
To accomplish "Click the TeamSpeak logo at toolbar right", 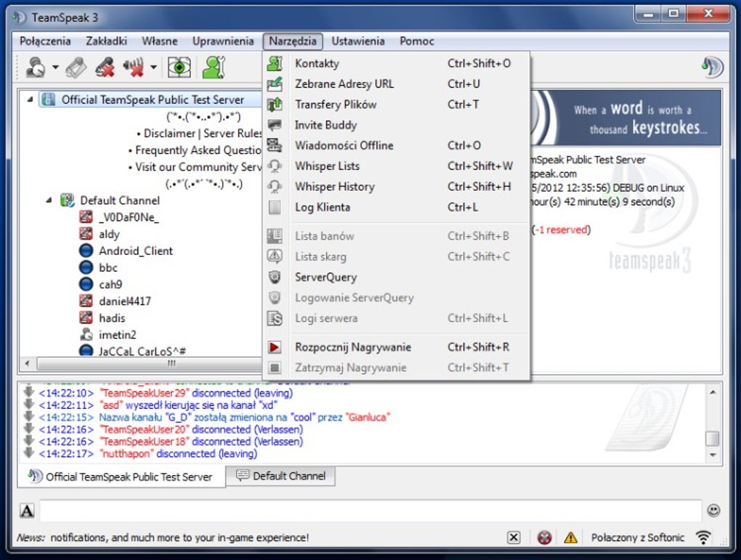I will click(x=713, y=67).
